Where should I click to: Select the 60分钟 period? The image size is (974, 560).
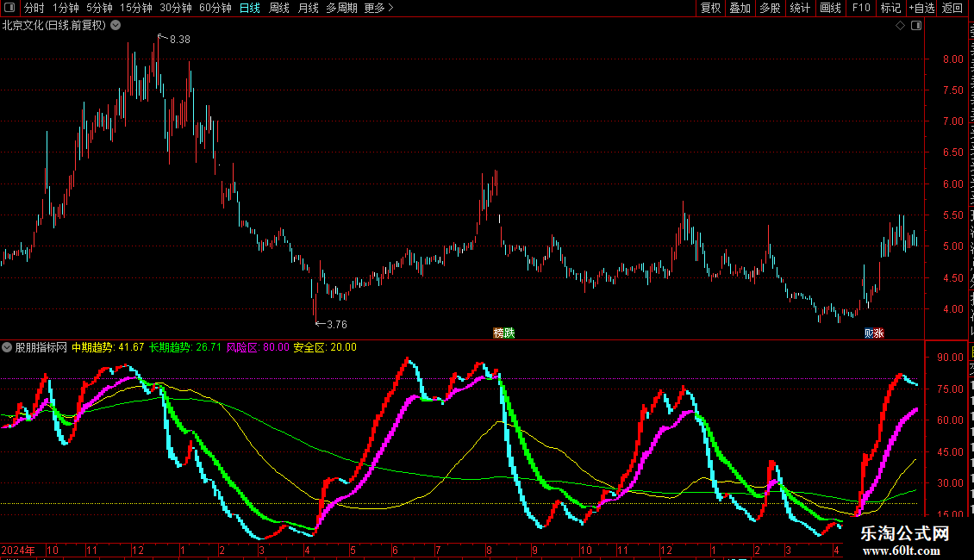click(215, 8)
